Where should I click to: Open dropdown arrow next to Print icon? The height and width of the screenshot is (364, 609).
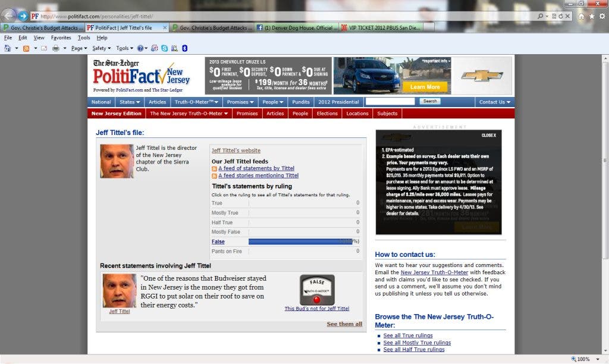64,48
